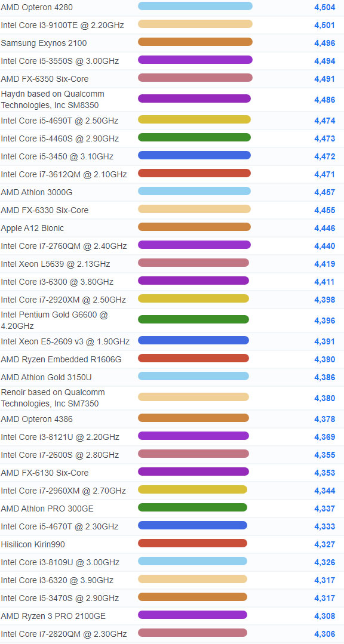This screenshot has height=644, width=344.
Task: Click Intel Core i7-2760QM @ 2.40GHz name
Action: click(64, 246)
